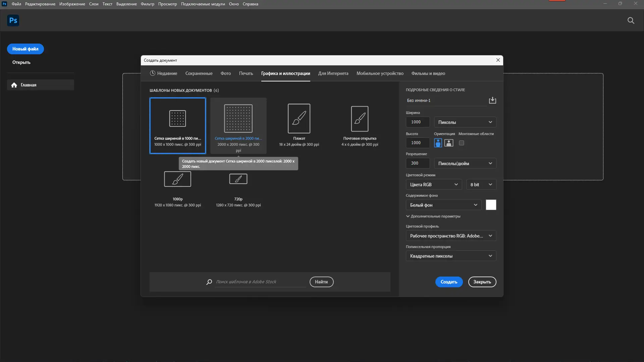
Task: Collapse the advanced options section
Action: coord(408,216)
